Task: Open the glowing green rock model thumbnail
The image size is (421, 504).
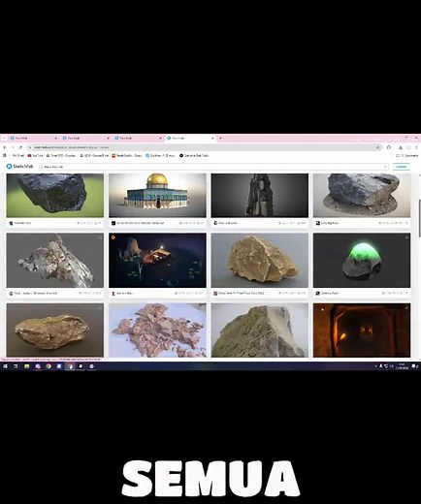Action: pyautogui.click(x=362, y=261)
